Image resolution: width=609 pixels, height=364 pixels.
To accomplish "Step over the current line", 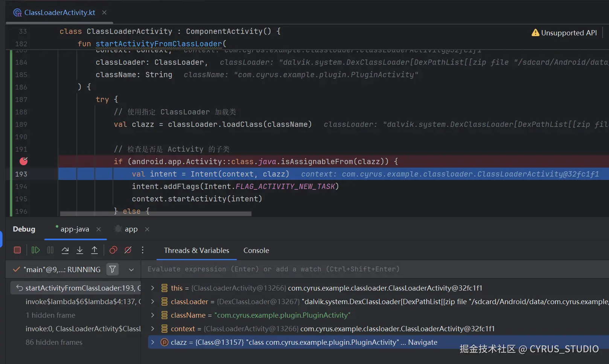I will (65, 250).
